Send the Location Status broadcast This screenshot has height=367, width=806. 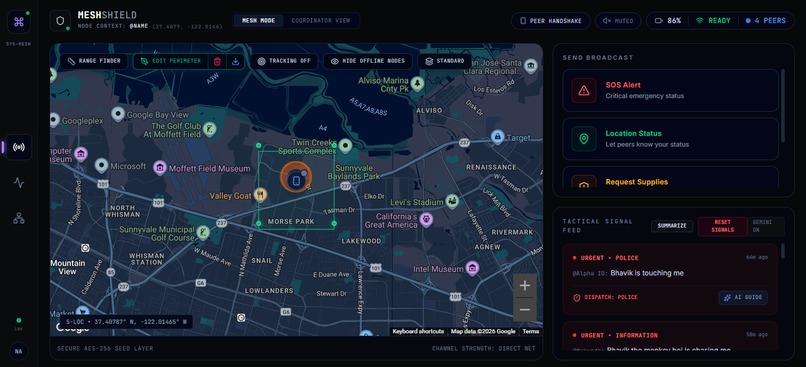pyautogui.click(x=670, y=139)
